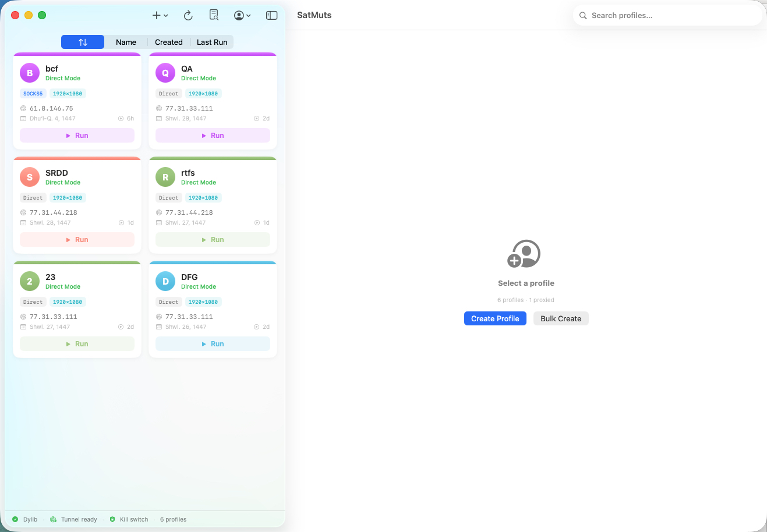767x532 pixels.
Task: Switch sorting to Name
Action: (126, 42)
